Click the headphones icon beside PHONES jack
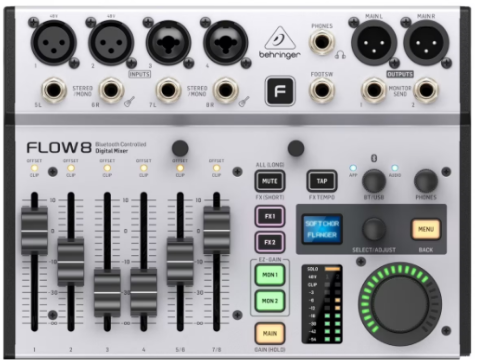 click(340, 55)
